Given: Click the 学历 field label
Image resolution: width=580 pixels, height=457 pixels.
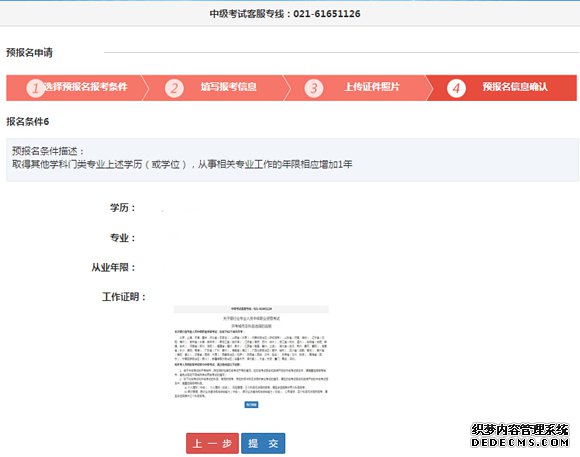Looking at the screenshot, I should click(123, 208).
